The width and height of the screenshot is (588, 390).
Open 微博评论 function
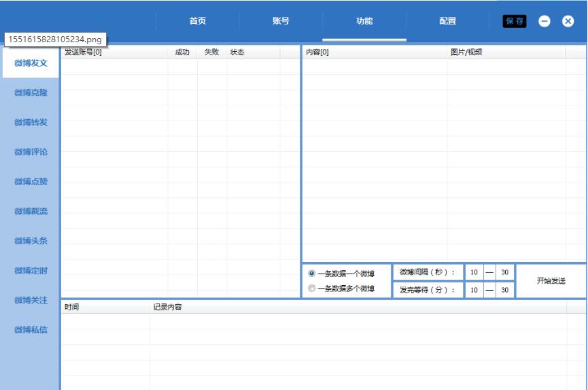pos(31,152)
